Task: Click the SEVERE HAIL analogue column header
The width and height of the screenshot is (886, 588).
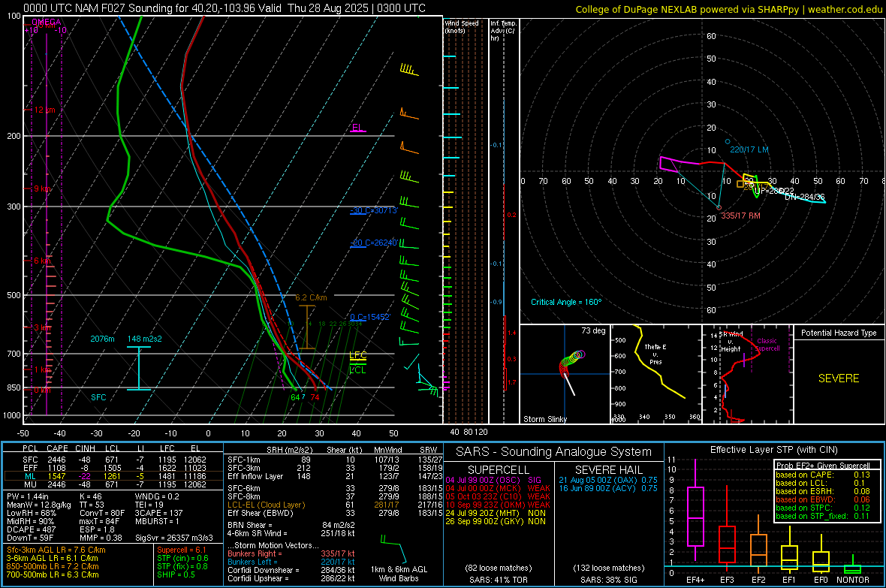Action: pos(608,470)
